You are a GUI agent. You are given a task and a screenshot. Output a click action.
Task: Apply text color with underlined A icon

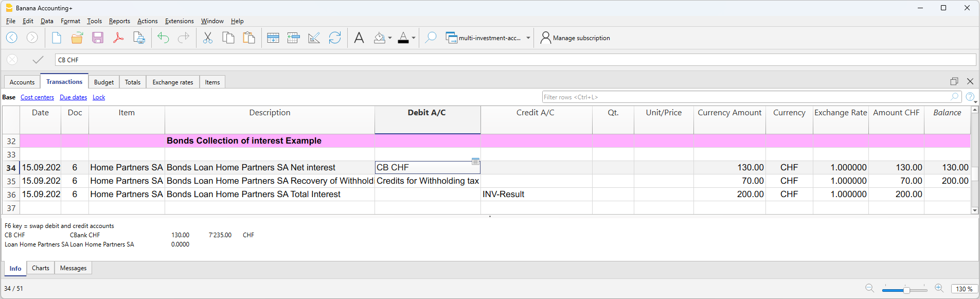[x=403, y=38]
